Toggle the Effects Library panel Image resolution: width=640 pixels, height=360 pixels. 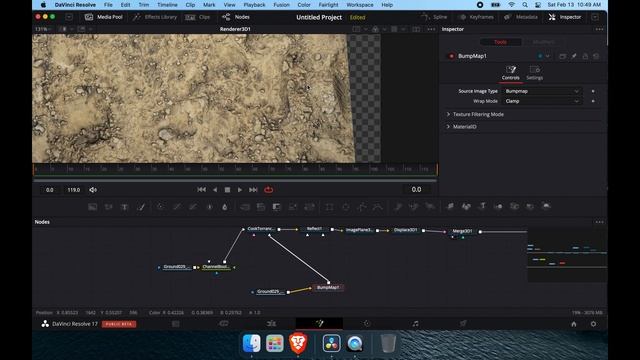(155, 17)
